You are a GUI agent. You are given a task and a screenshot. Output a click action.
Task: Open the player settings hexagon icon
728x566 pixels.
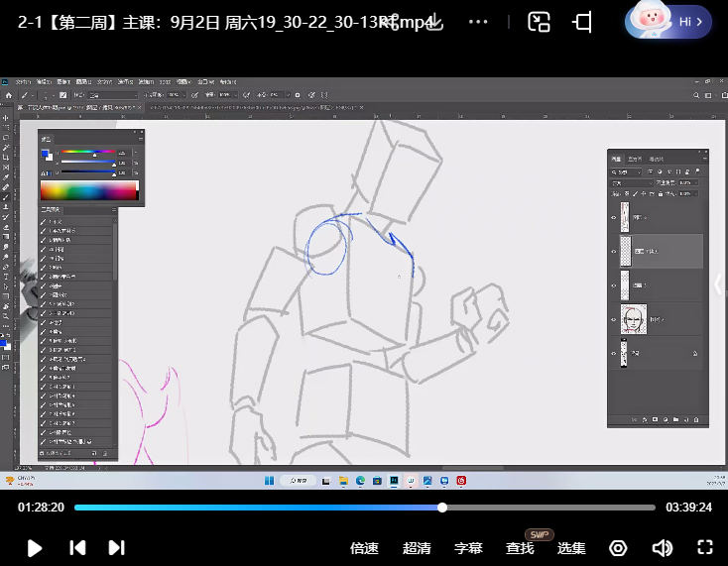pos(619,547)
